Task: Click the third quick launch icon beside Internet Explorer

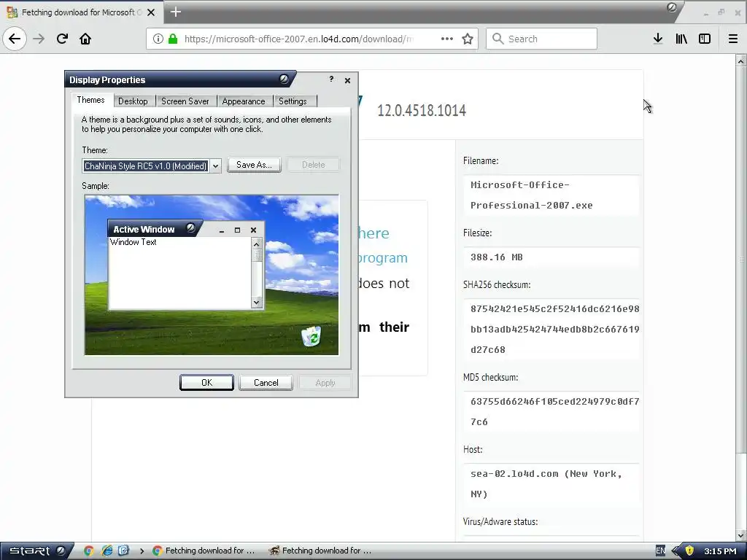Action: click(123, 551)
